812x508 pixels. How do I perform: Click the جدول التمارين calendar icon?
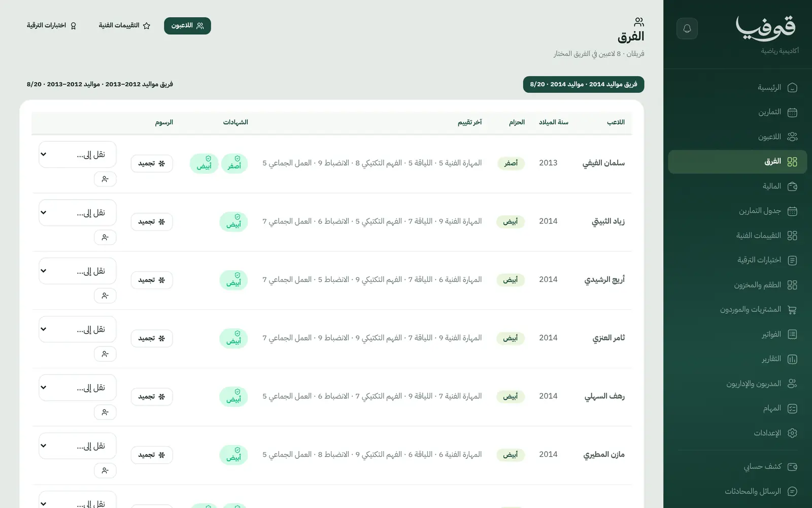(x=792, y=211)
